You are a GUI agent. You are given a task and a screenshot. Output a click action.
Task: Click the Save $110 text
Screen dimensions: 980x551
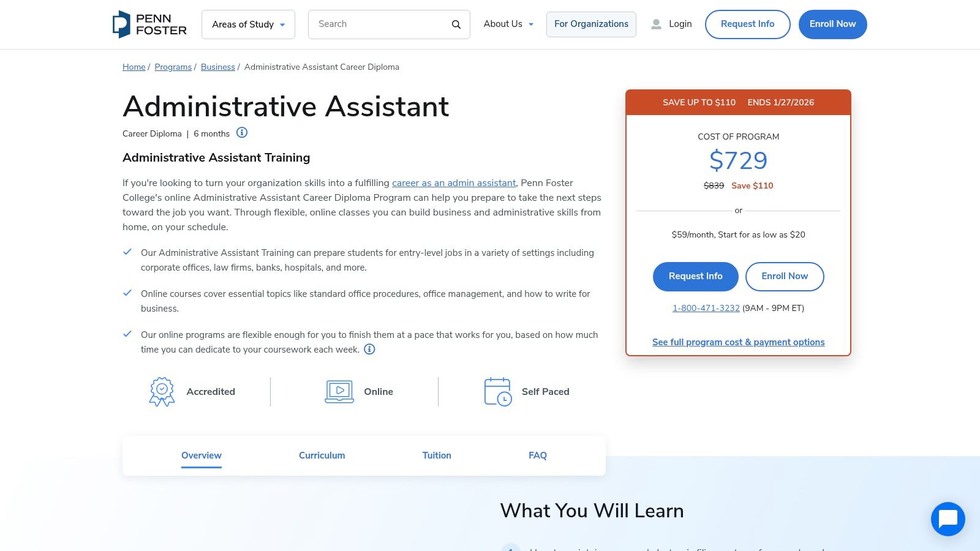(x=752, y=186)
